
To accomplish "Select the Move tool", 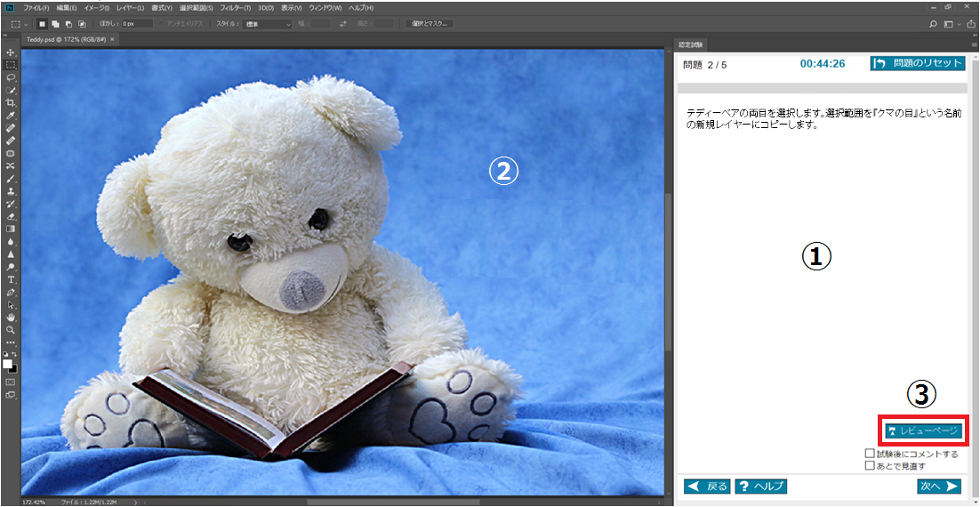I will click(11, 53).
